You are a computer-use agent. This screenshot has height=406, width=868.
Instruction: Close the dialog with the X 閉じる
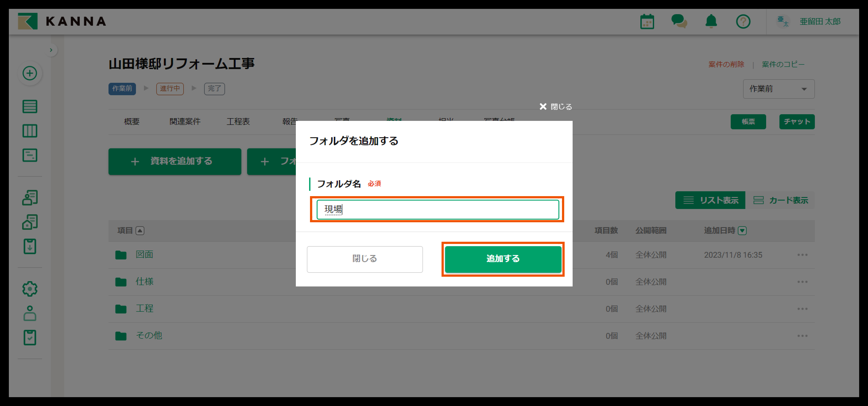(555, 106)
